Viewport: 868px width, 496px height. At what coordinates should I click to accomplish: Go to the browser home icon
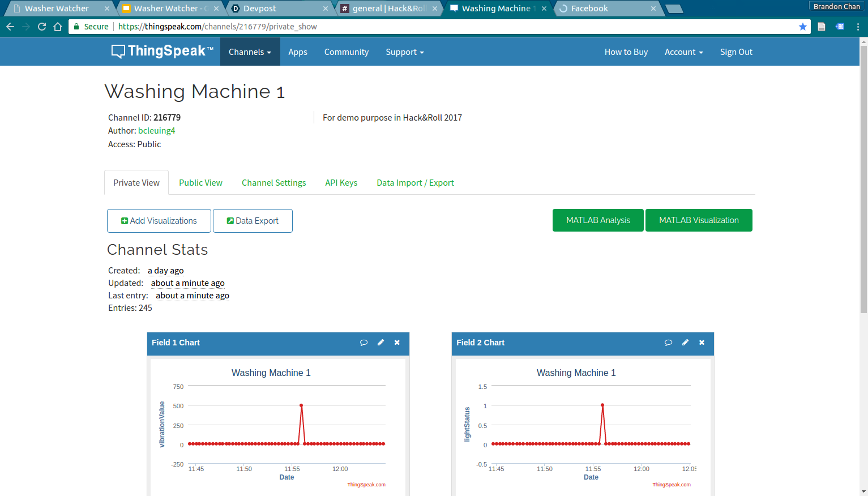click(58, 27)
